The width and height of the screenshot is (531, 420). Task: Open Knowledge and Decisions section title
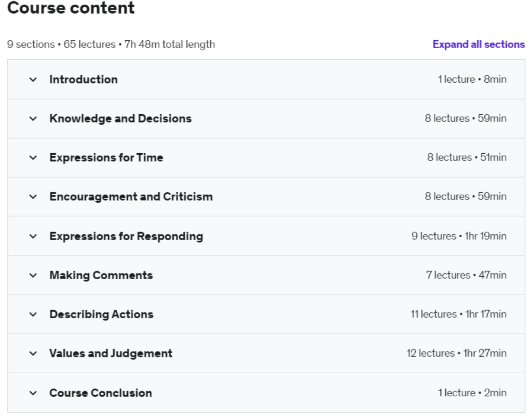[x=121, y=118]
